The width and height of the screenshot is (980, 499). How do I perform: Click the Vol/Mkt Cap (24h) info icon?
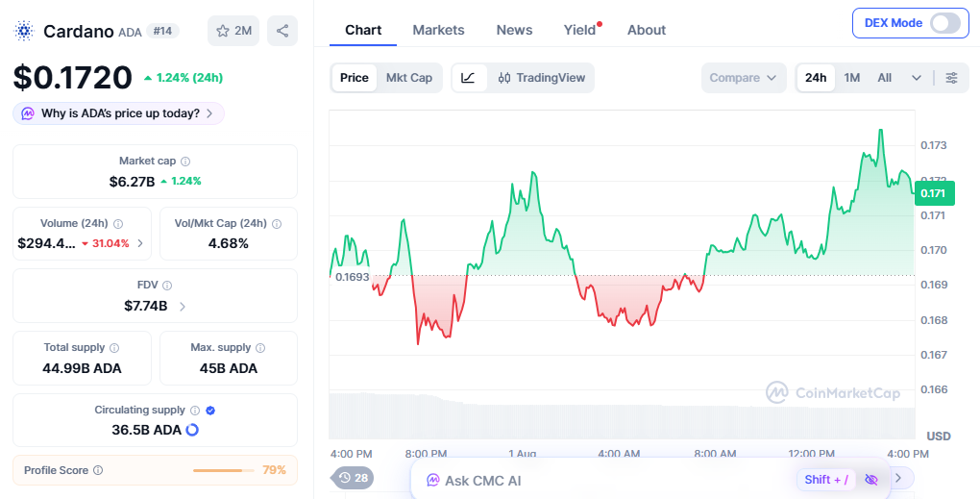[x=277, y=224]
